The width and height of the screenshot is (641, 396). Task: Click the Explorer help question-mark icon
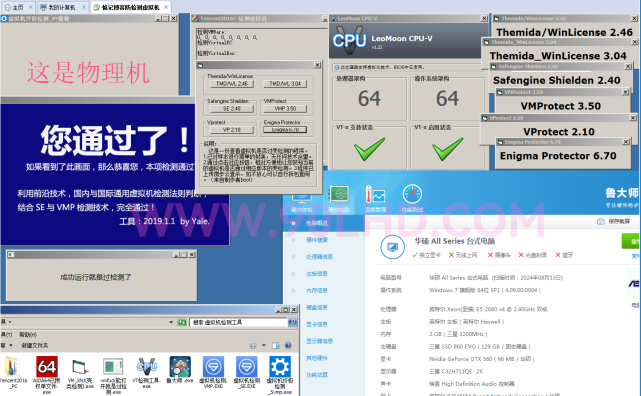pyautogui.click(x=288, y=345)
